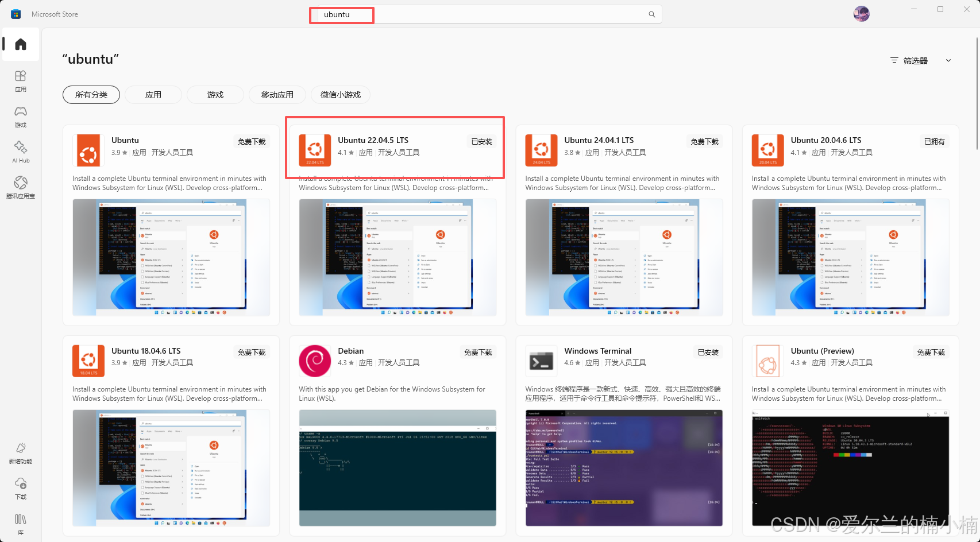
Task: Click free download for Ubuntu (Preview)
Action: pyautogui.click(x=931, y=353)
